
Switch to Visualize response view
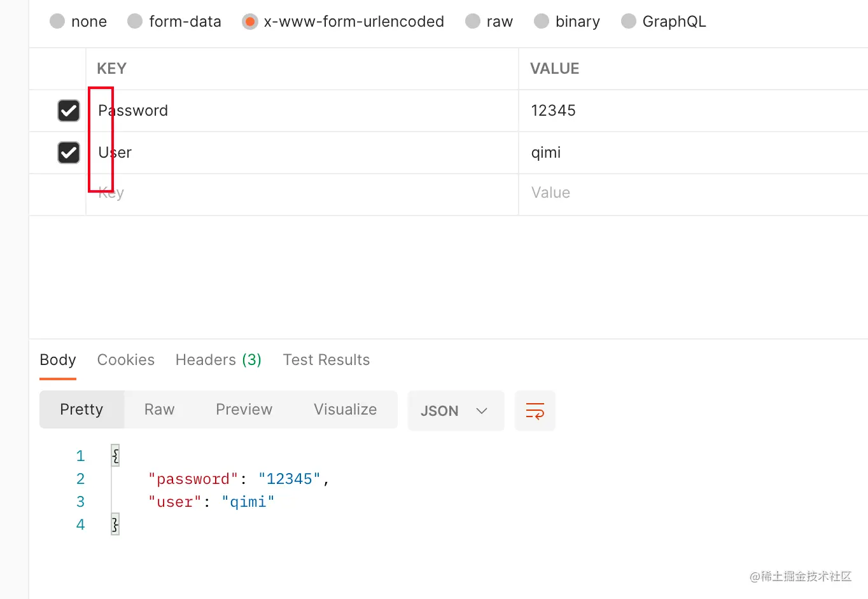coord(346,410)
